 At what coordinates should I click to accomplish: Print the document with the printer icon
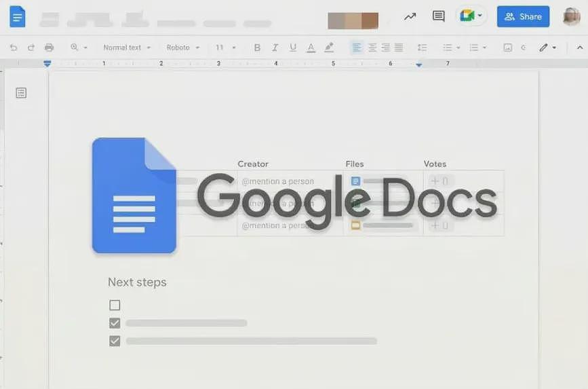(49, 48)
